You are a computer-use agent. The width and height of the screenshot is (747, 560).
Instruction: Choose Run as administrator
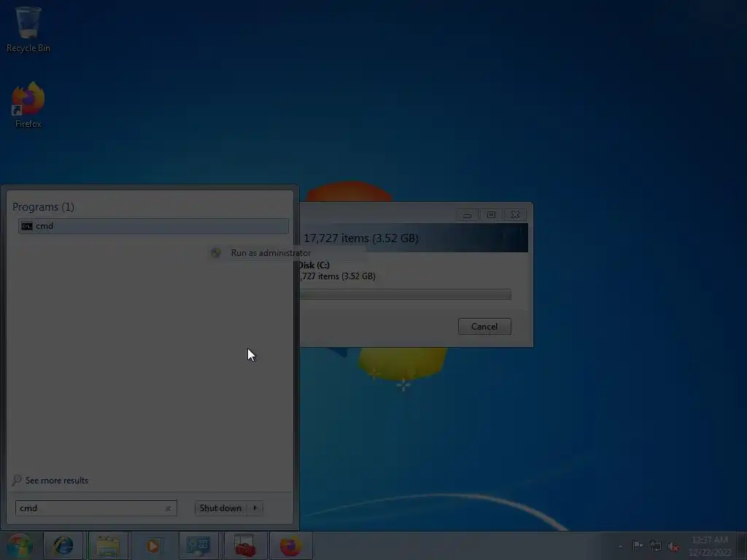287,253
